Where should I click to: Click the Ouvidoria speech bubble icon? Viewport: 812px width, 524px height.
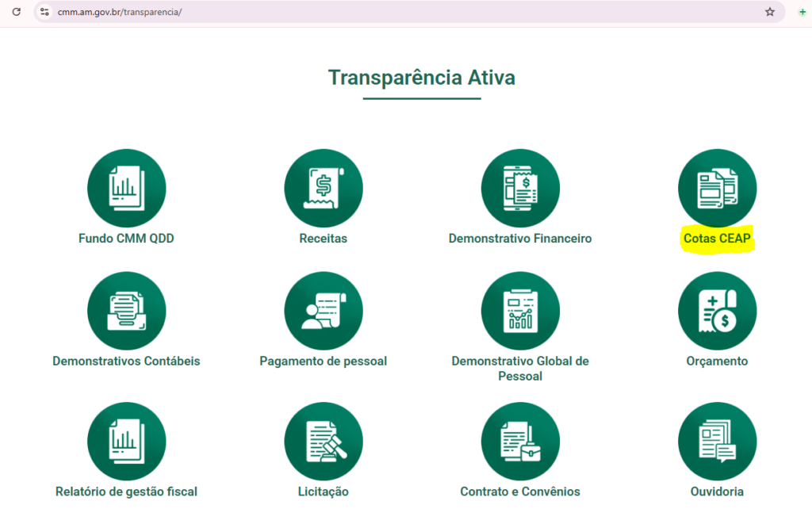[x=717, y=441]
